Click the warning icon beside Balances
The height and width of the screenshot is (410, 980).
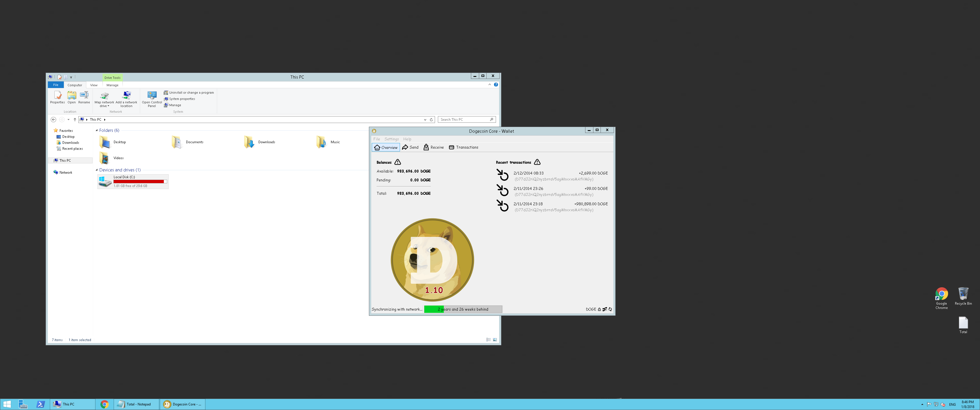tap(397, 162)
